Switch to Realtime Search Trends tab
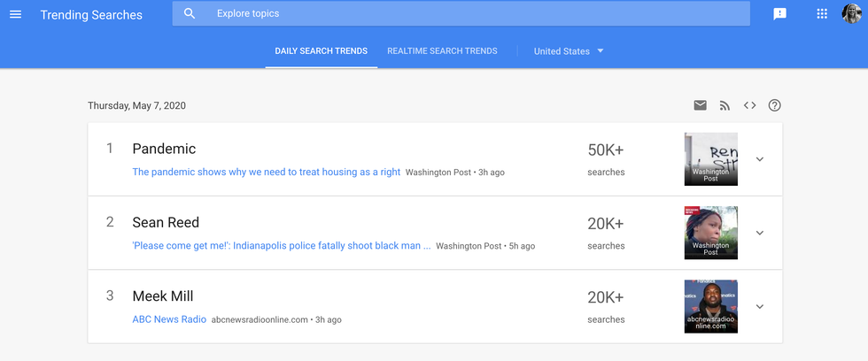This screenshot has width=868, height=361. pyautogui.click(x=442, y=51)
